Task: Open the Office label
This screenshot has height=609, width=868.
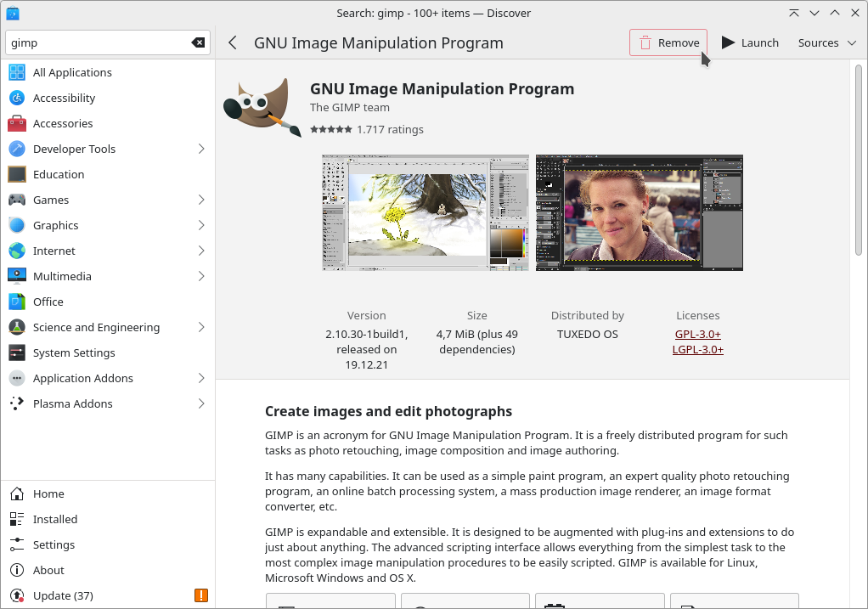Action: click(x=48, y=302)
